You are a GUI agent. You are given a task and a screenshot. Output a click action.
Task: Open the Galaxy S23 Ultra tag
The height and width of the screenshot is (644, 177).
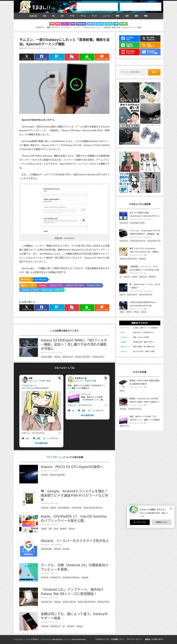pyautogui.click(x=74, y=285)
